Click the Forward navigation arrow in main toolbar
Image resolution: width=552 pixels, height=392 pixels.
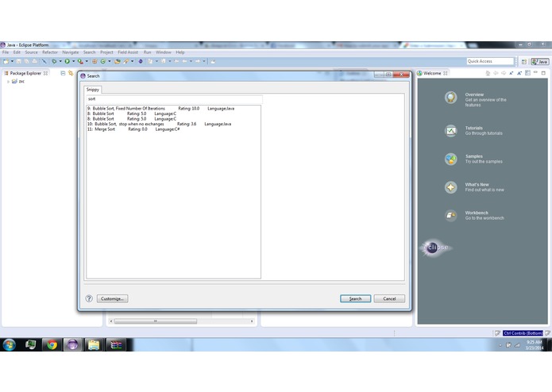click(198, 61)
